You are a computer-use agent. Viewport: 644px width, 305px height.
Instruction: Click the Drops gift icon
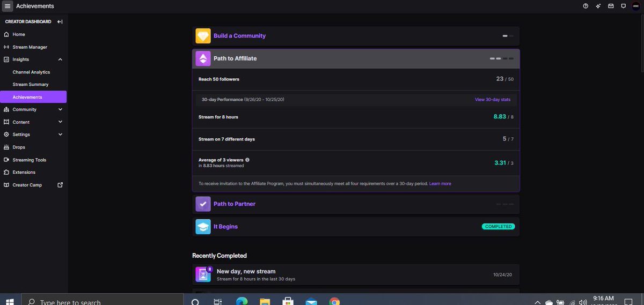point(6,147)
